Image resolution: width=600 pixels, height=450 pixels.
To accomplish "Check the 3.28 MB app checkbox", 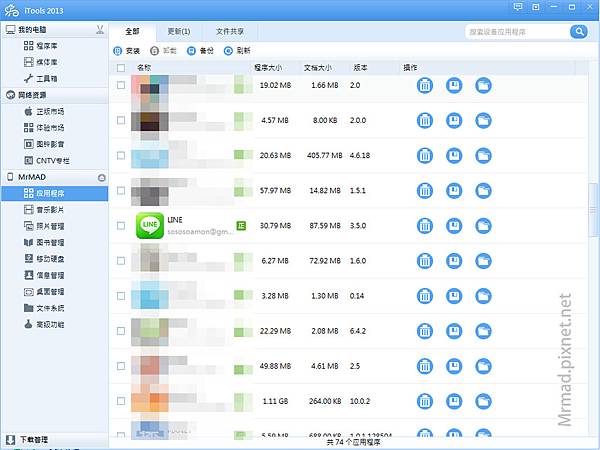I will click(x=121, y=296).
